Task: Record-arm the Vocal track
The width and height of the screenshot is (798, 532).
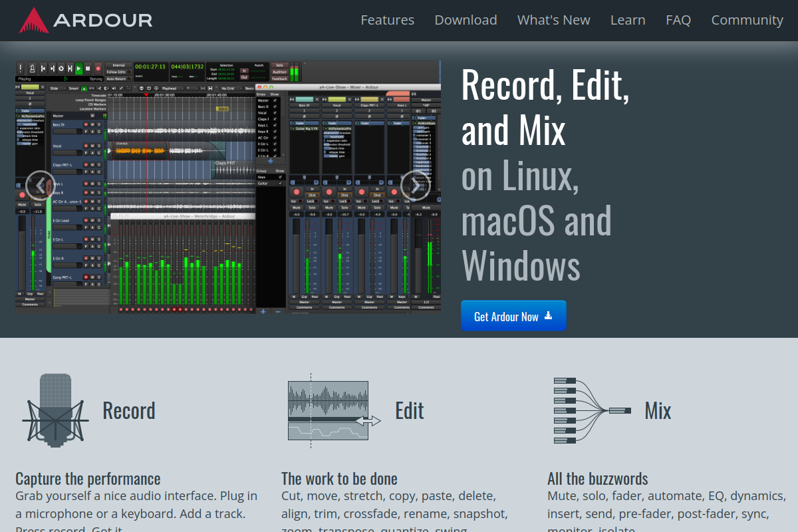Action: point(86,146)
